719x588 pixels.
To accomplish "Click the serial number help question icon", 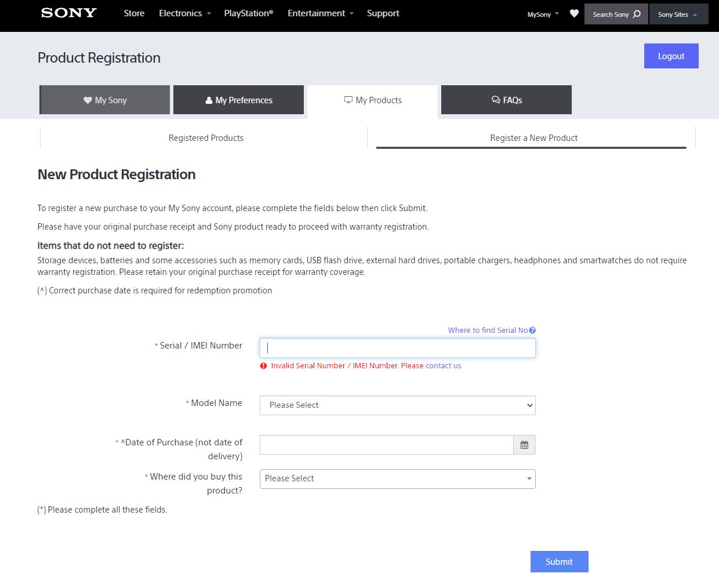I will (x=532, y=330).
